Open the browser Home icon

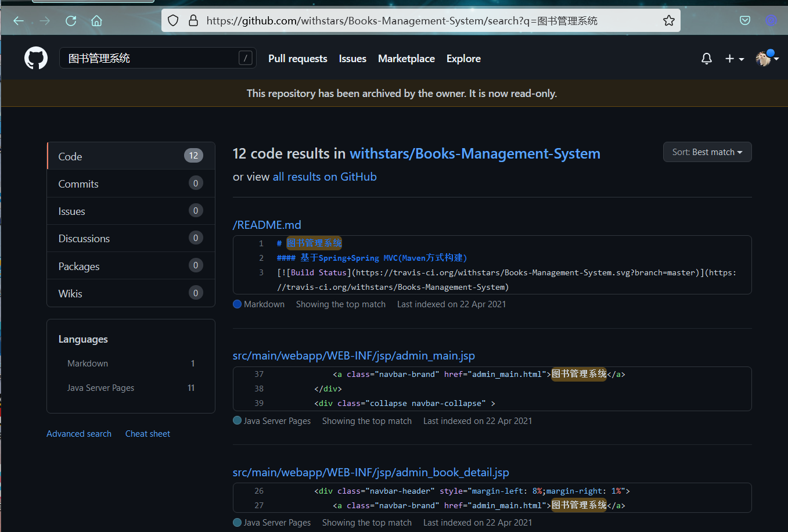[x=97, y=21]
